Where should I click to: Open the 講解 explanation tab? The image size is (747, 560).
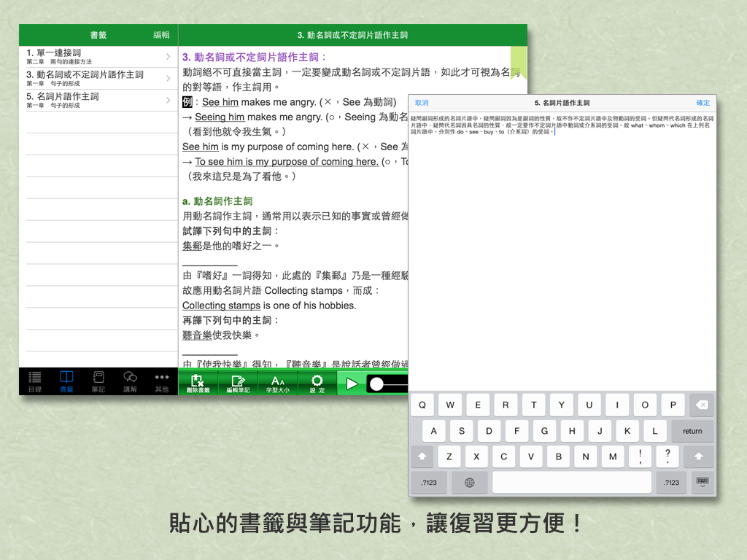point(130,381)
